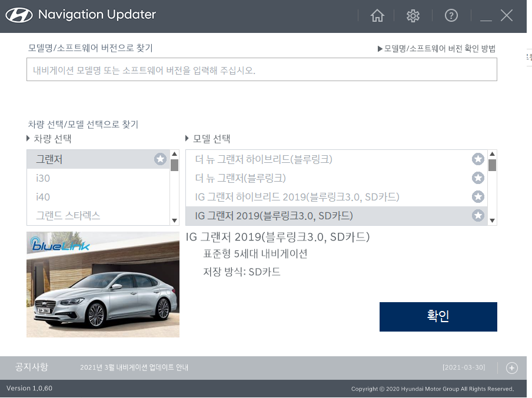Viewport: 532px width, 398px height.
Task: Click the Grandeur car thumbnail image
Action: coord(103,285)
